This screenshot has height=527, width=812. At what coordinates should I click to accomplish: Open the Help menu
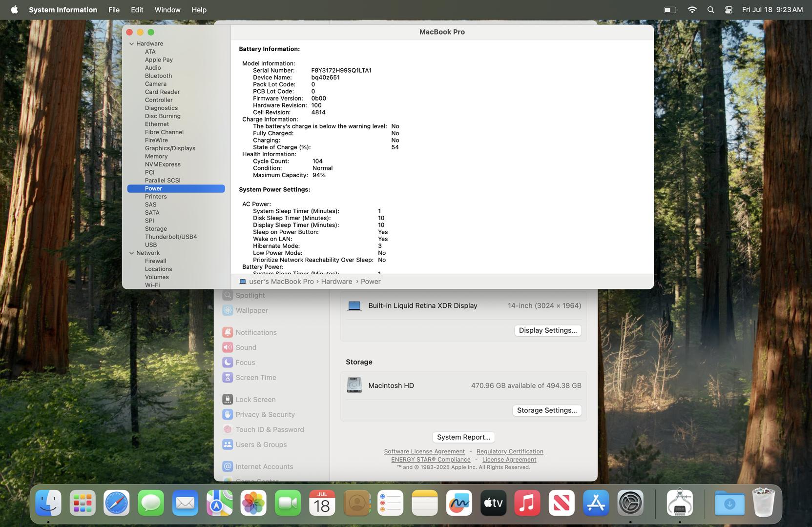199,10
